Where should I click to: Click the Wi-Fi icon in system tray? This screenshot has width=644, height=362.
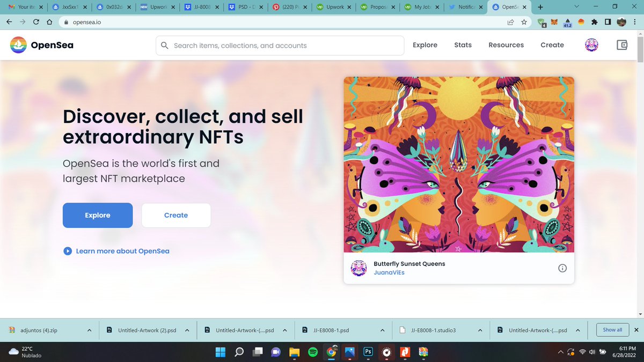(582, 352)
